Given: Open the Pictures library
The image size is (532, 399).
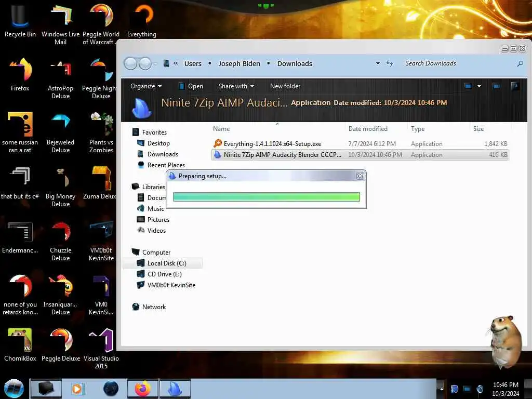Looking at the screenshot, I should [153, 220].
